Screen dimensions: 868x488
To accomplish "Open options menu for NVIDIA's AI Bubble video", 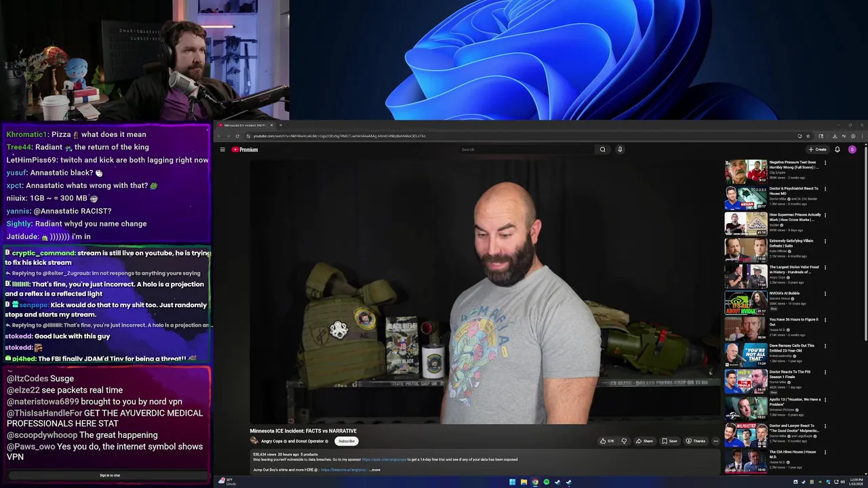I will (825, 294).
